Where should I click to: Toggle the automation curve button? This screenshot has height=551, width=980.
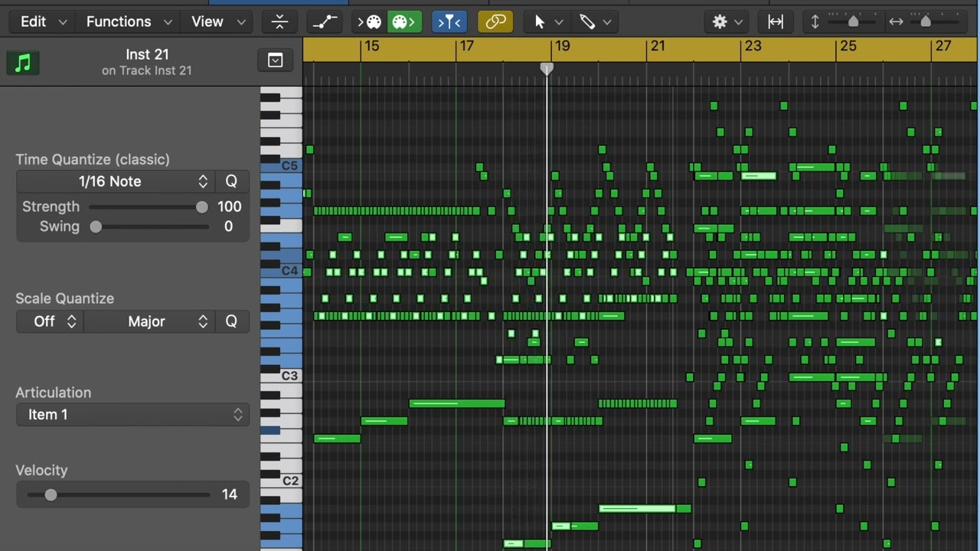click(x=325, y=21)
